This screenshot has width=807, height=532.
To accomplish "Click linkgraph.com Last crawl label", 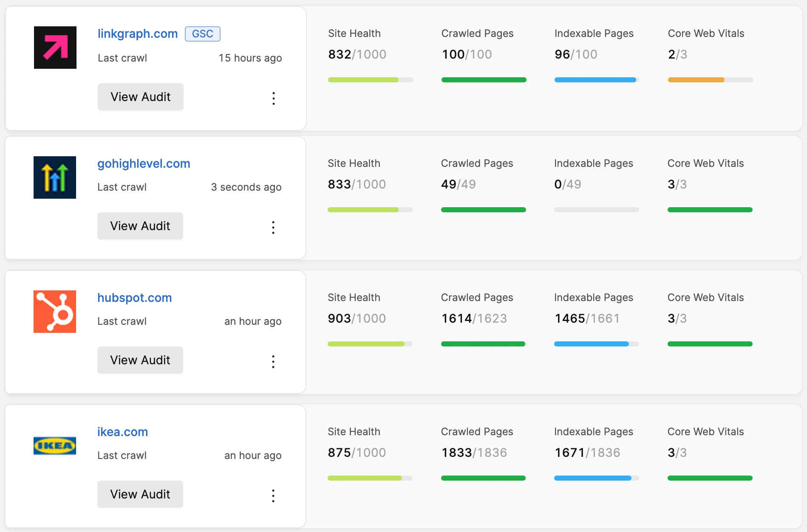I will (122, 58).
